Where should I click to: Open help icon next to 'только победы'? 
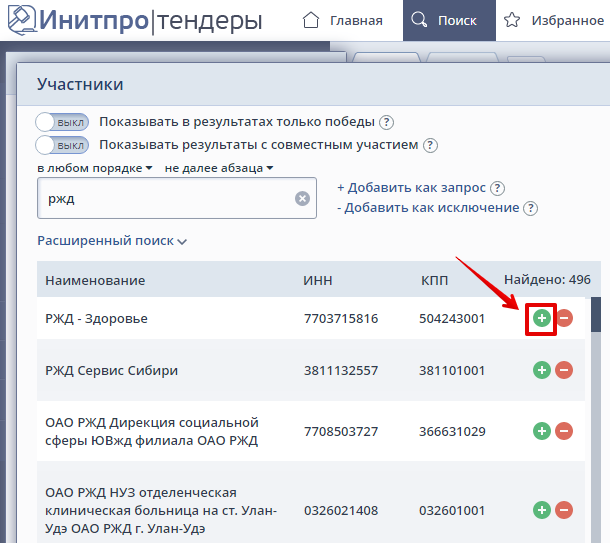click(x=386, y=122)
